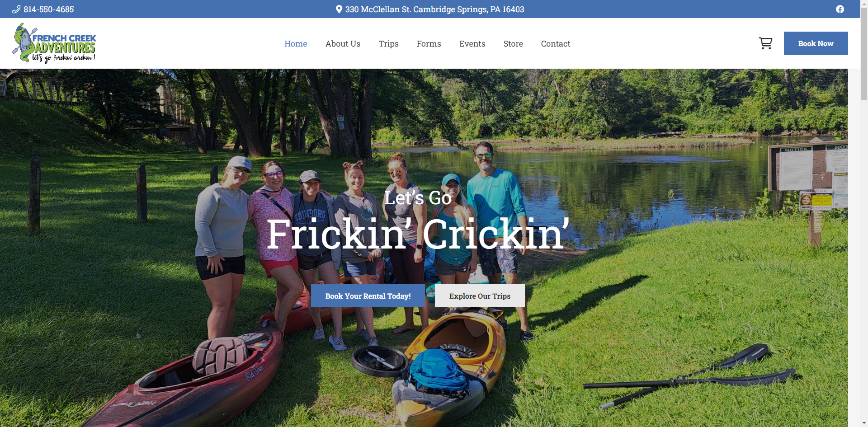The height and width of the screenshot is (427, 868).
Task: Click Book Your Rental Today button
Action: pyautogui.click(x=368, y=296)
